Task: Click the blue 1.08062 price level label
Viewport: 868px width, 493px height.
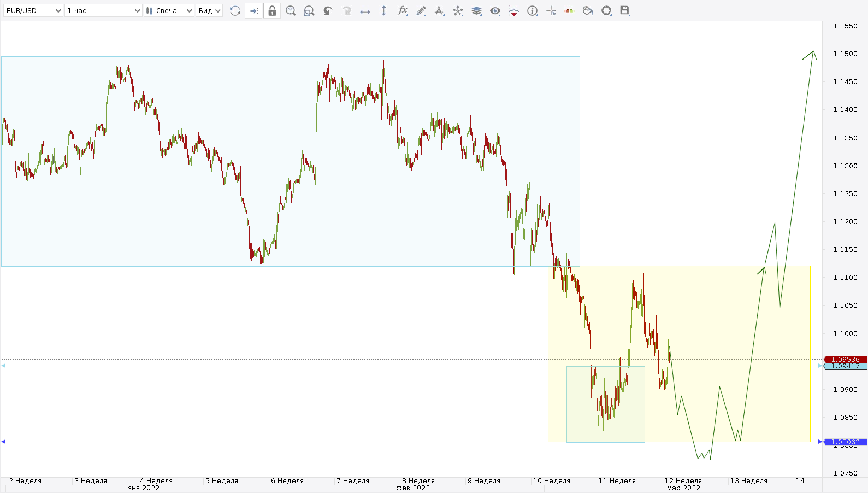Action: (x=845, y=442)
